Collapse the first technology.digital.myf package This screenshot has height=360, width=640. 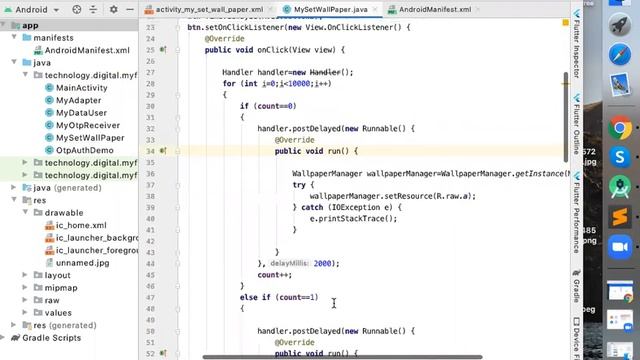25,75
